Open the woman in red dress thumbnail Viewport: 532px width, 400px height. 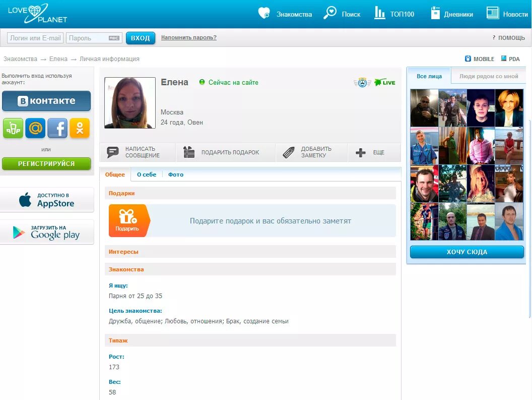[x=509, y=146]
